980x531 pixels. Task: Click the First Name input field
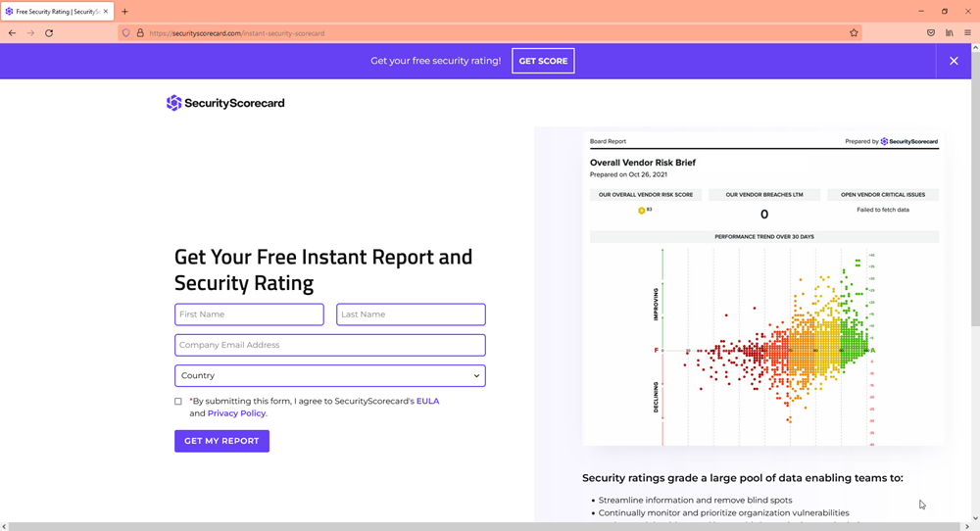point(249,314)
